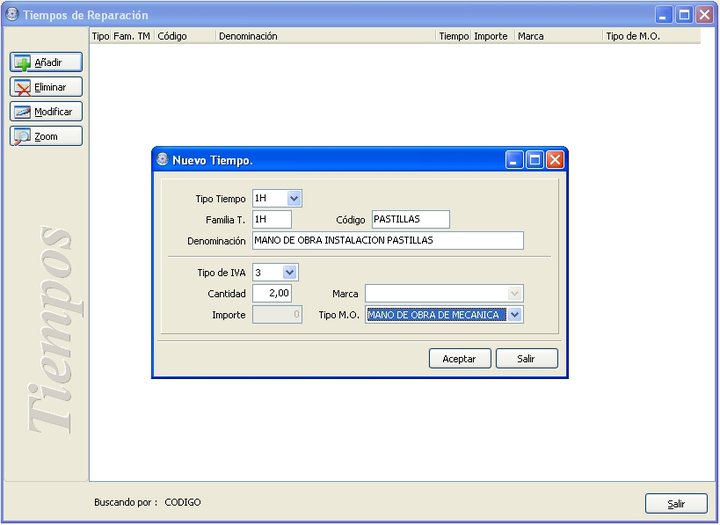Viewport: 720px width, 525px height.
Task: Select the Cantidad field showing 2,00
Action: (272, 293)
